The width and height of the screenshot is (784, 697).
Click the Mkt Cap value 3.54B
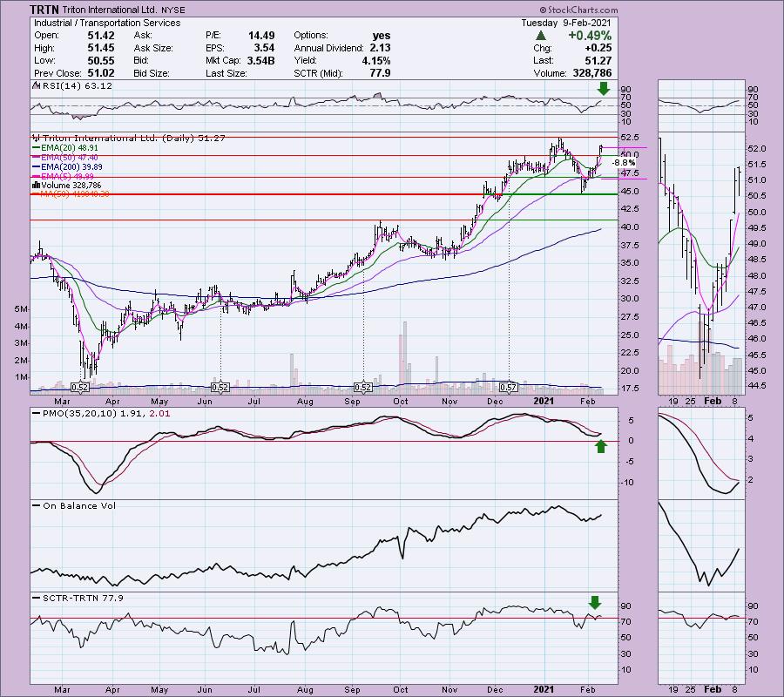[260, 60]
